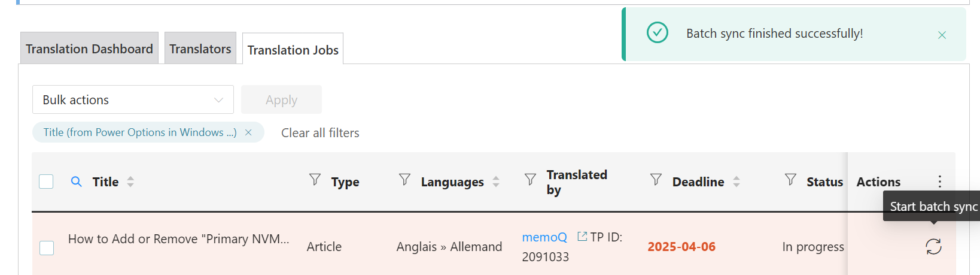The height and width of the screenshot is (275, 980).
Task: Expand the Bulk actions dropdown
Action: point(133,99)
